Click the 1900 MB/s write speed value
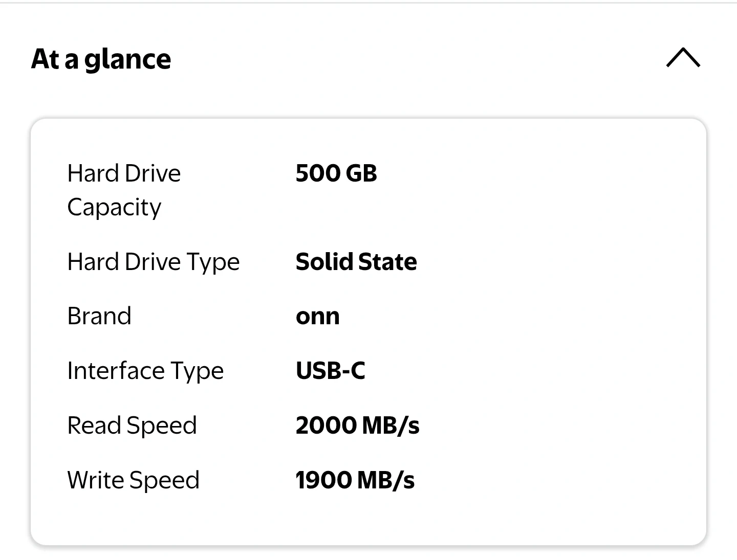The width and height of the screenshot is (737, 560). [x=355, y=480]
